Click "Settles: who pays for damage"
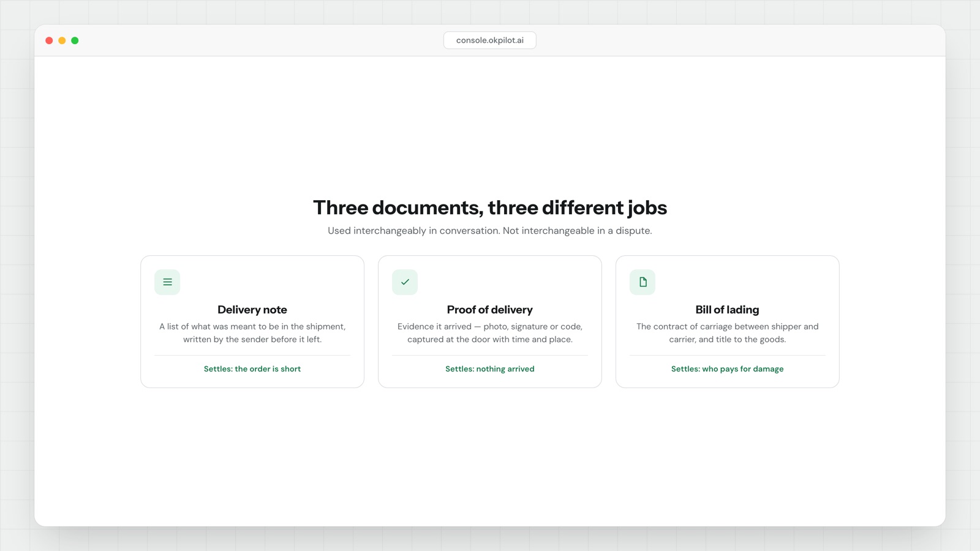 [728, 369]
